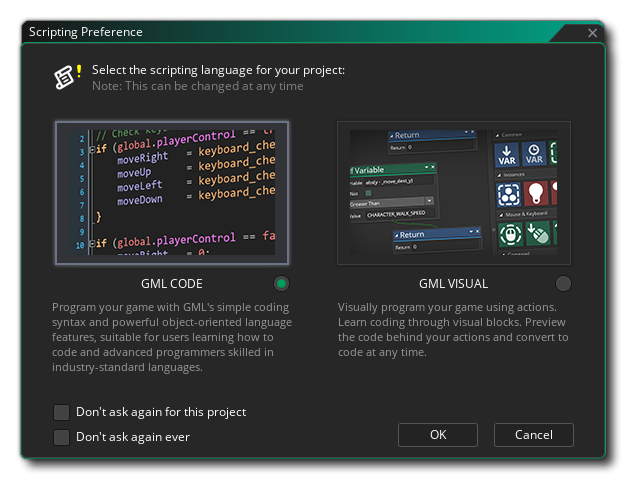The height and width of the screenshot is (485, 627).
Task: Click the red lightbulb instance icon
Action: point(535,193)
